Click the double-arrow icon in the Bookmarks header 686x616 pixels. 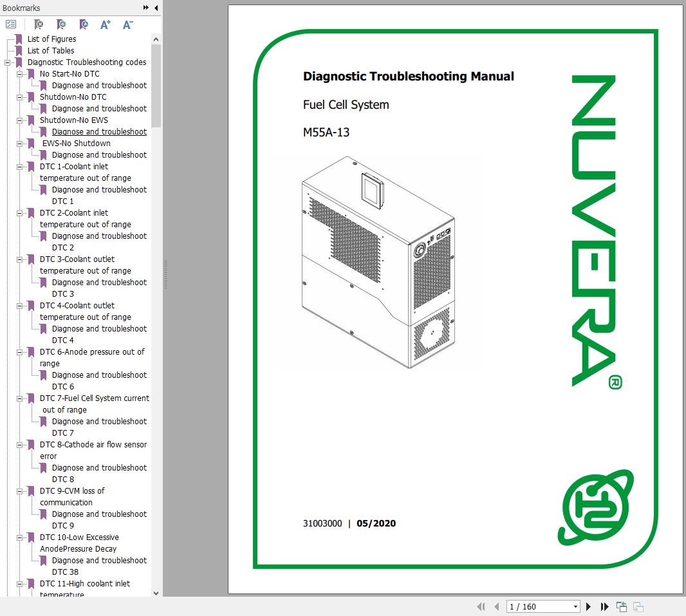[145, 8]
